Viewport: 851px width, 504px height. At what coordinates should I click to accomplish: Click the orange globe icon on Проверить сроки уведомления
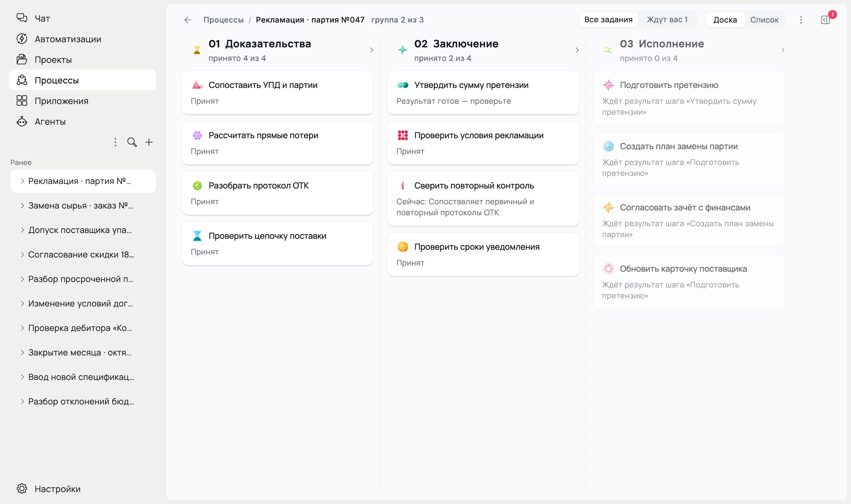tap(403, 247)
